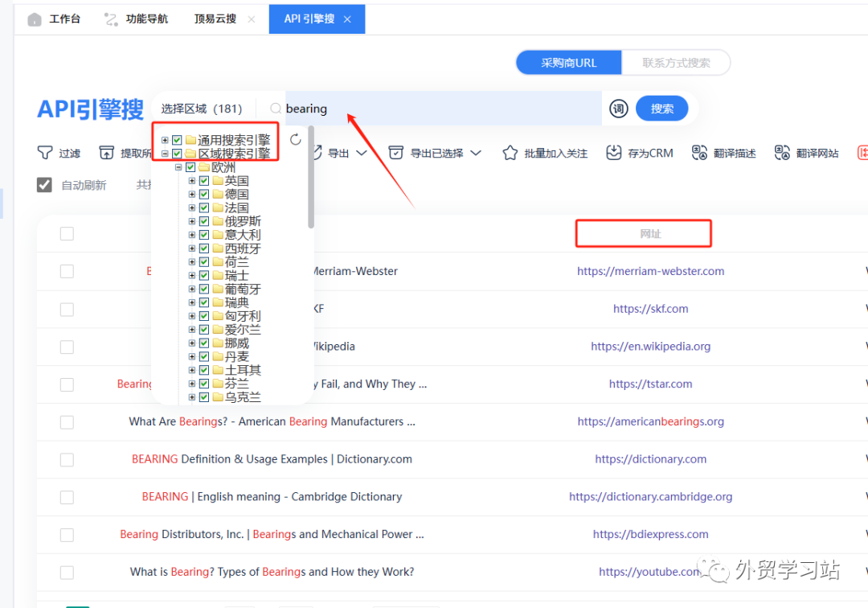Check the youtube.com row checkbox

point(67,573)
